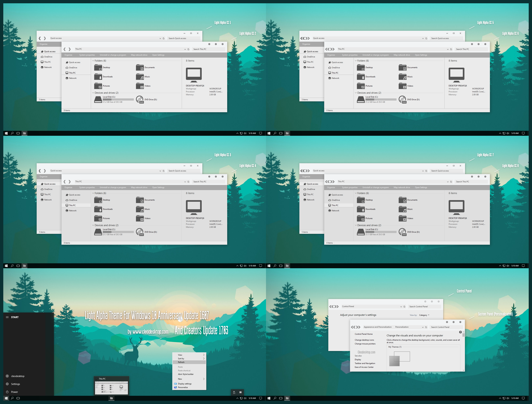The image size is (532, 404).
Task: Select Abrir Style builder in context menu
Action: click(189, 374)
